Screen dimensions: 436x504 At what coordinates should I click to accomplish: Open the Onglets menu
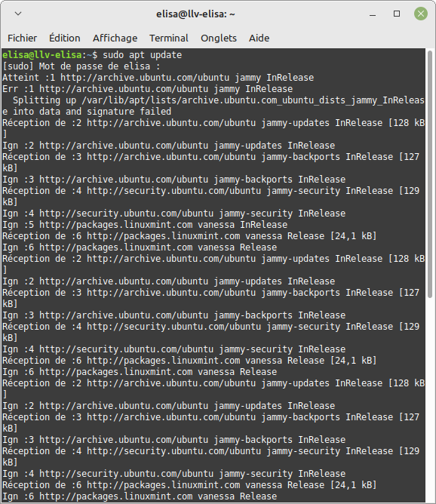(x=219, y=38)
